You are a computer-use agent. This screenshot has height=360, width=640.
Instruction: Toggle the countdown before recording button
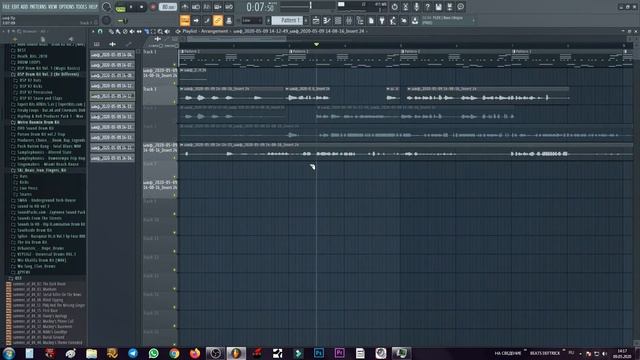(207, 7)
